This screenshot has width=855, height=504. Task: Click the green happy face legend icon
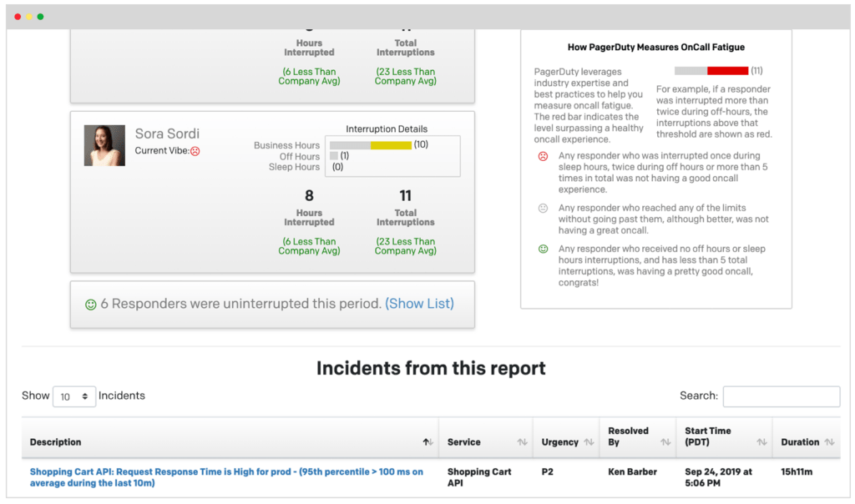pyautogui.click(x=543, y=249)
